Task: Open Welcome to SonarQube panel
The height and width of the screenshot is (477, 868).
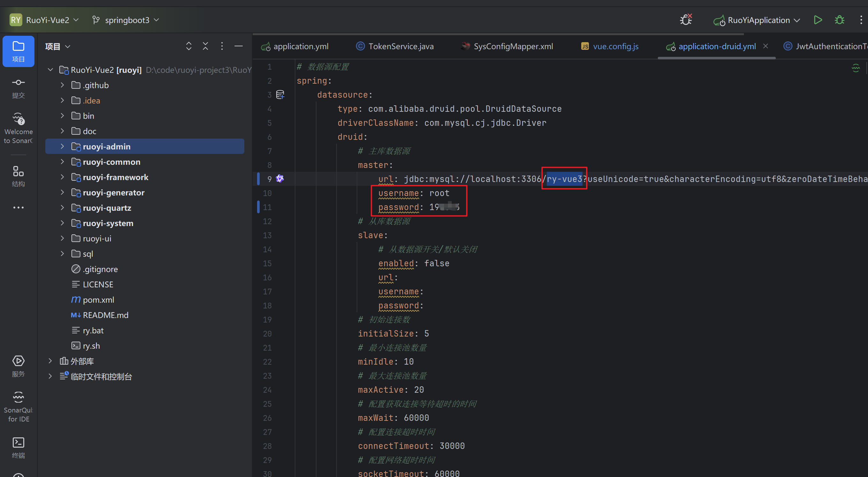Action: point(18,128)
